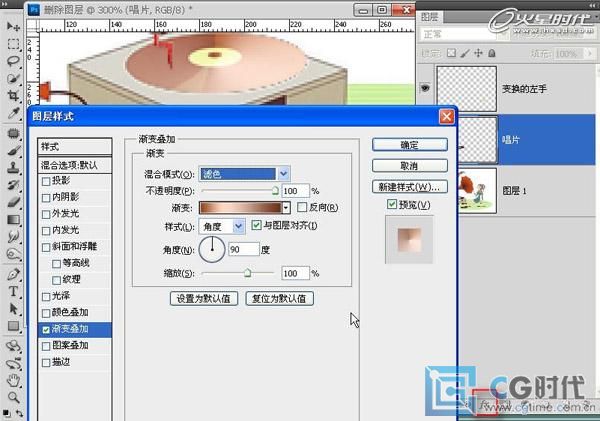Open gradient picker arrow beside gradient bar
600x421 pixels.
point(286,207)
